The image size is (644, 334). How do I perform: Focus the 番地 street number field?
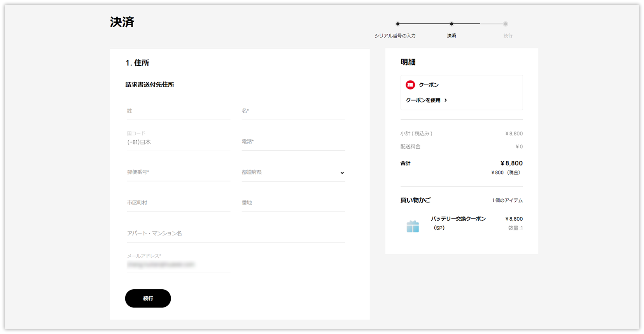[293, 203]
